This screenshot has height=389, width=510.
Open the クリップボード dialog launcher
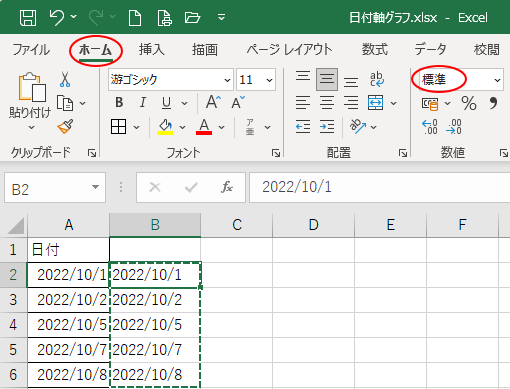coord(92,153)
